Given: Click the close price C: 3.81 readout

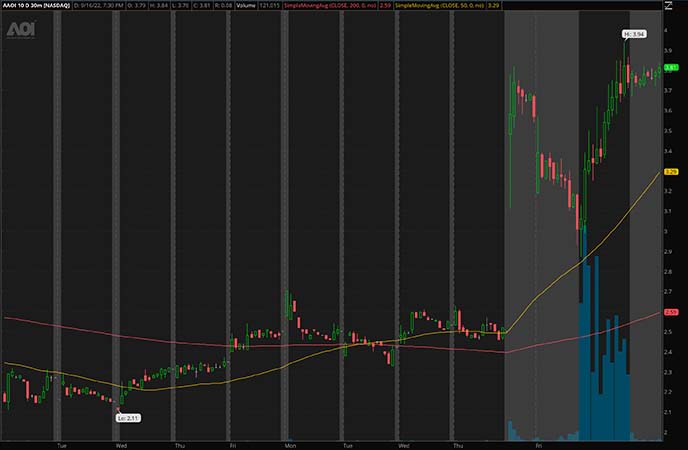Looking at the screenshot, I should coord(202,6).
